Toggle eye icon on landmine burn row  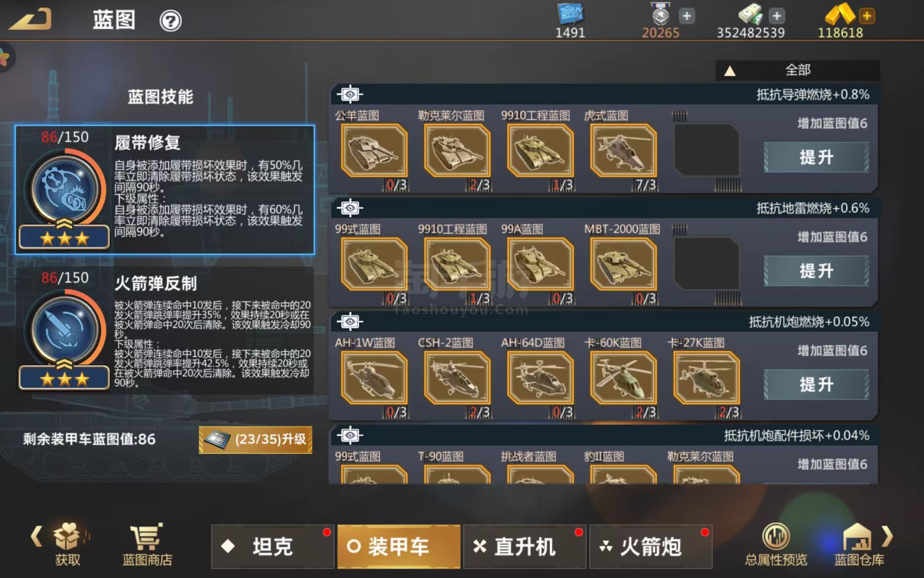coord(350,208)
